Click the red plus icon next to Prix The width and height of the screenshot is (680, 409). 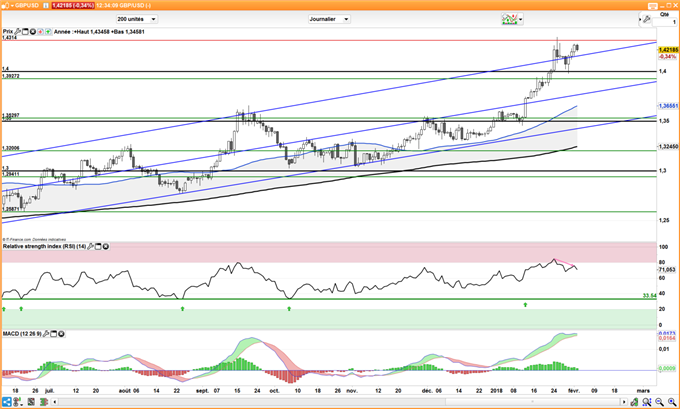(40, 32)
